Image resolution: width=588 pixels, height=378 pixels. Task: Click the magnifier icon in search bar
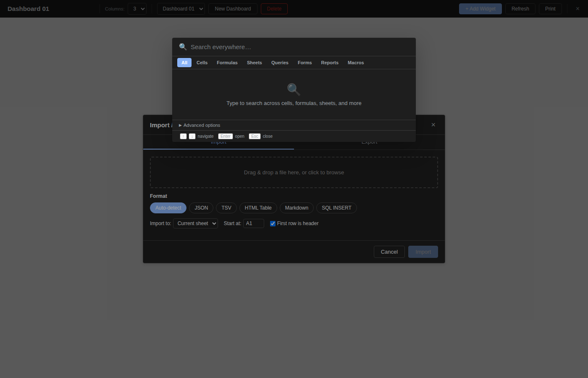(x=183, y=47)
